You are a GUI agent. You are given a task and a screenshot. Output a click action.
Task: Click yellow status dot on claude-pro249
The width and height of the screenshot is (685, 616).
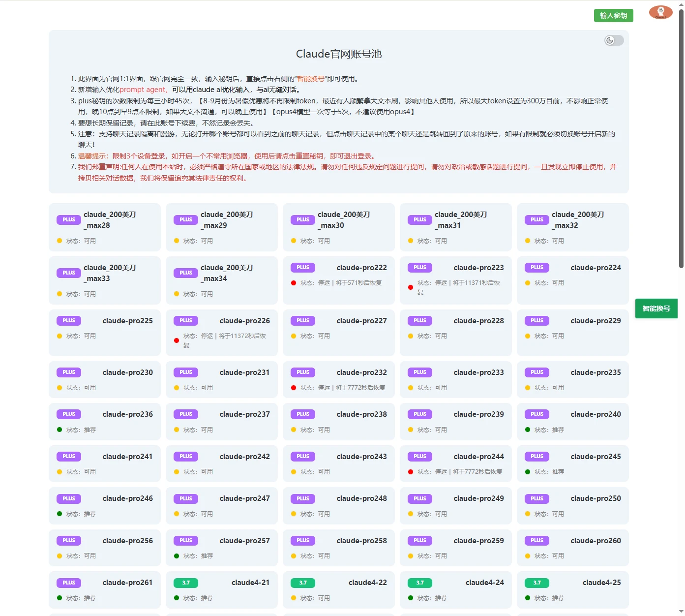[411, 514]
